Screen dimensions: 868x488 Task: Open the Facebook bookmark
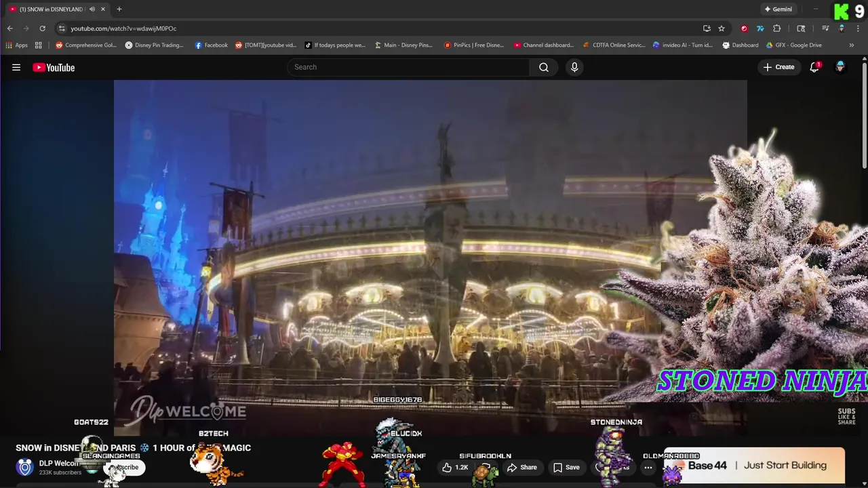pyautogui.click(x=212, y=45)
